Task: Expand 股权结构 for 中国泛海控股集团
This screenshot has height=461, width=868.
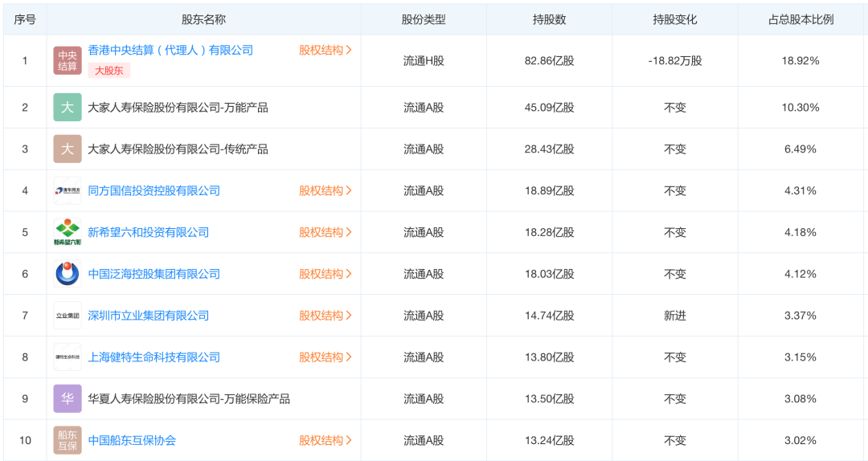Action: 325,274
